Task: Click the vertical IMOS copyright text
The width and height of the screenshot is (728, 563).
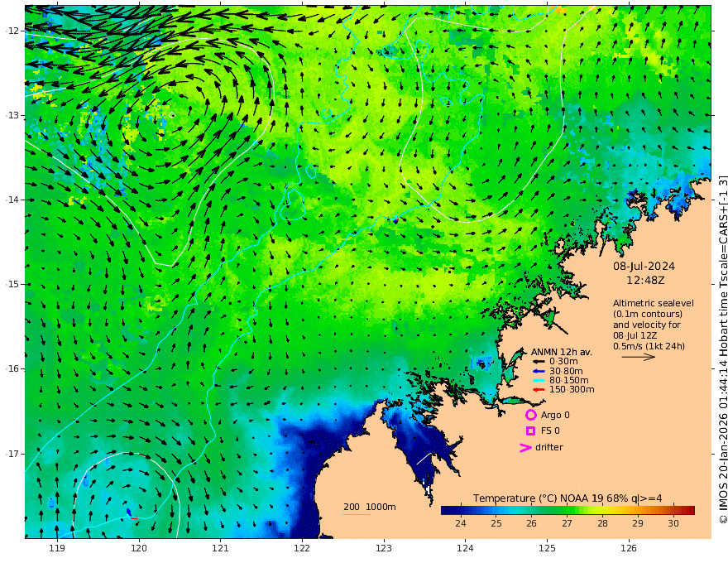Action: click(723, 349)
